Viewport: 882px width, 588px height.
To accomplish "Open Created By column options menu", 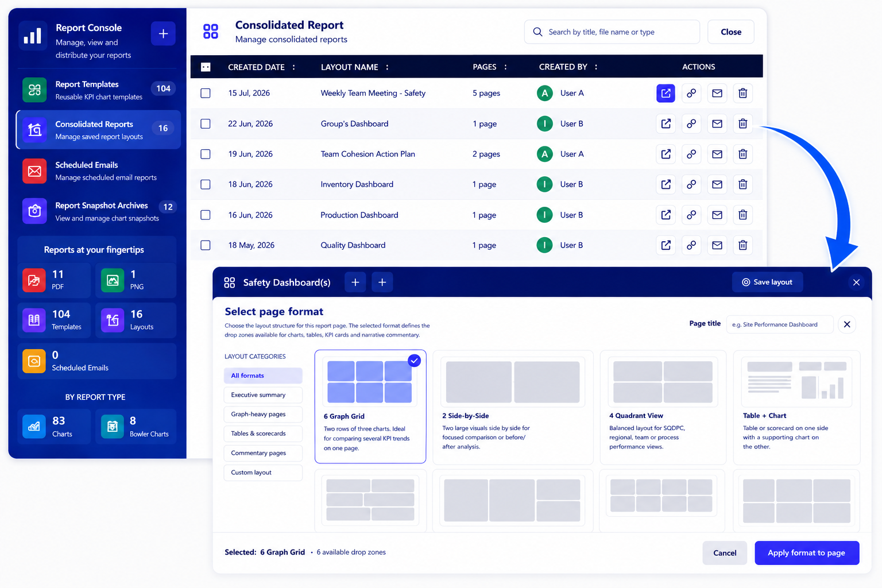I will click(596, 67).
